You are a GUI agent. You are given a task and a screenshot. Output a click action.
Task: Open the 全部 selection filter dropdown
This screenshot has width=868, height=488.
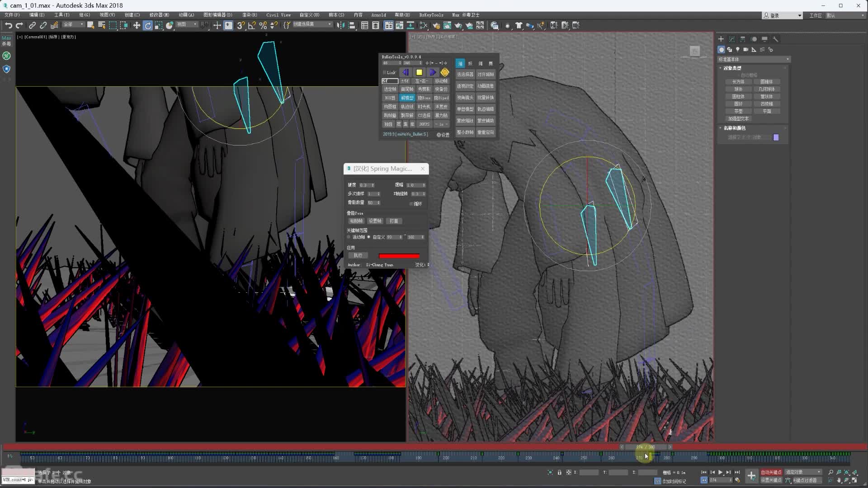click(x=73, y=24)
